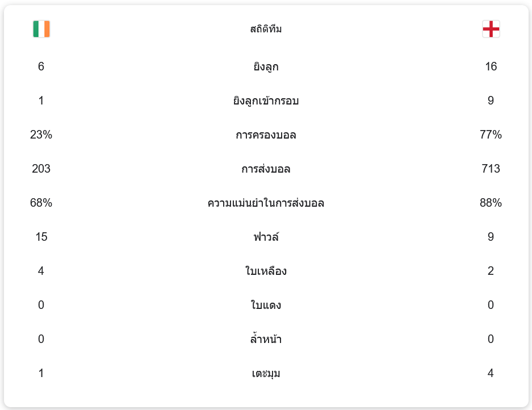
Task: Select the ใบเหลือง row label
Action: (266, 271)
